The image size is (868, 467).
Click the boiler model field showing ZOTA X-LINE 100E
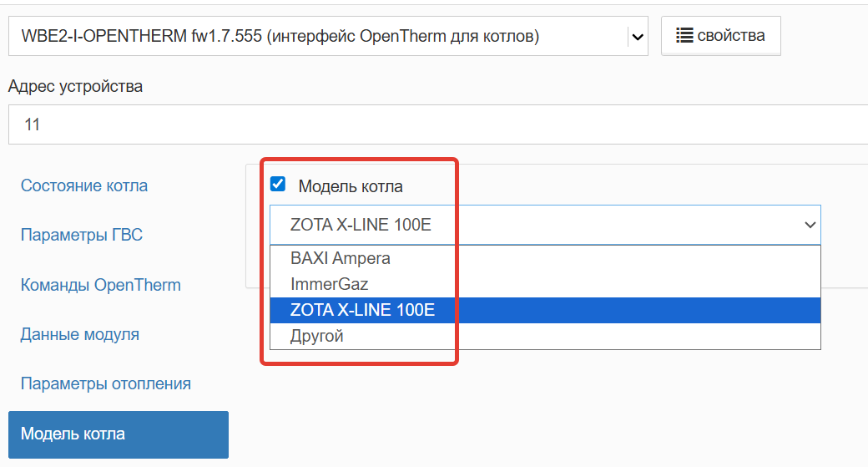point(534,225)
